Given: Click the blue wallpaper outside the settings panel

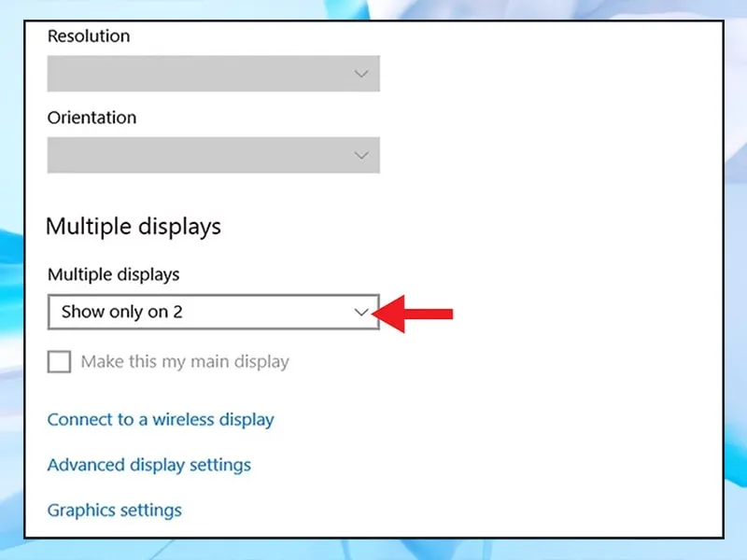Looking at the screenshot, I should click(x=736, y=280).
